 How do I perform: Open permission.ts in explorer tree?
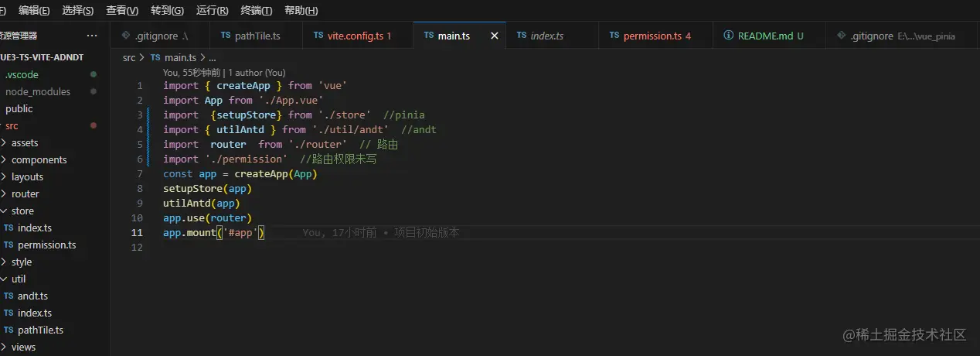[47, 245]
